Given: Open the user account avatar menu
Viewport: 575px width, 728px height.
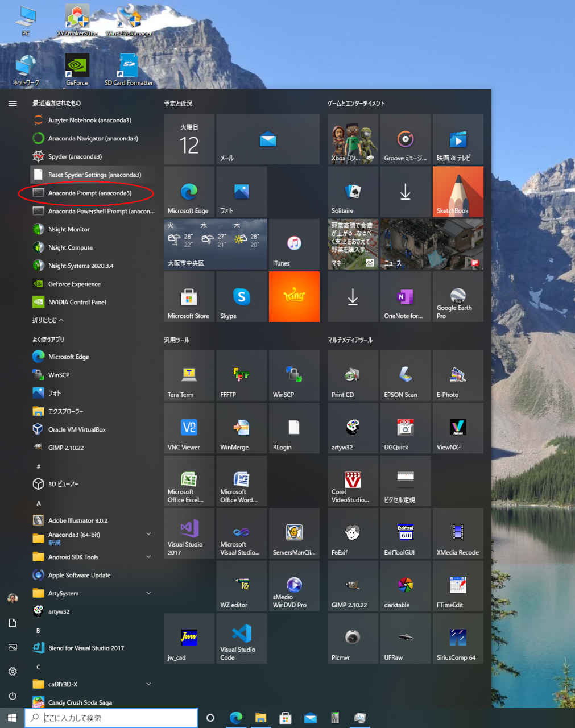Looking at the screenshot, I should (x=13, y=598).
